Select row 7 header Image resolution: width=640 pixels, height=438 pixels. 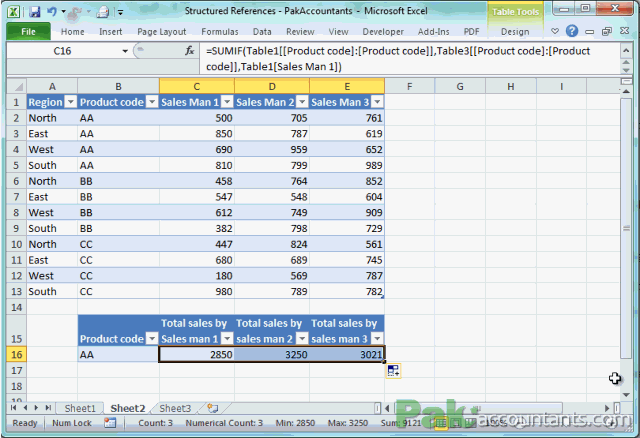coord(17,197)
